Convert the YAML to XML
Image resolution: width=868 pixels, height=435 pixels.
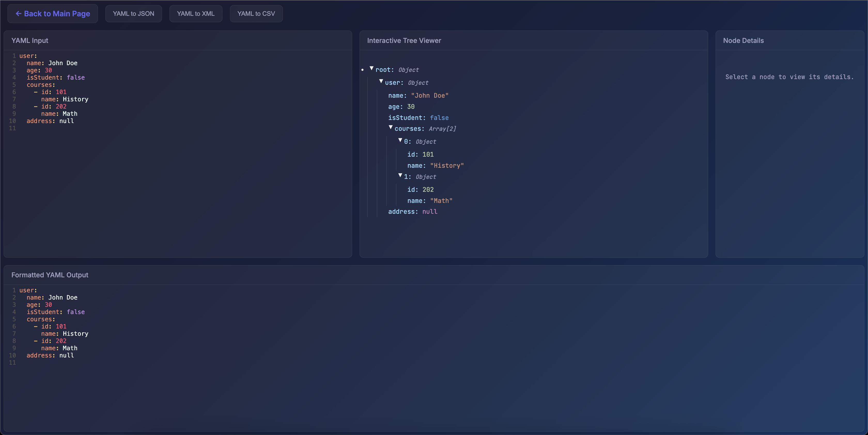196,13
